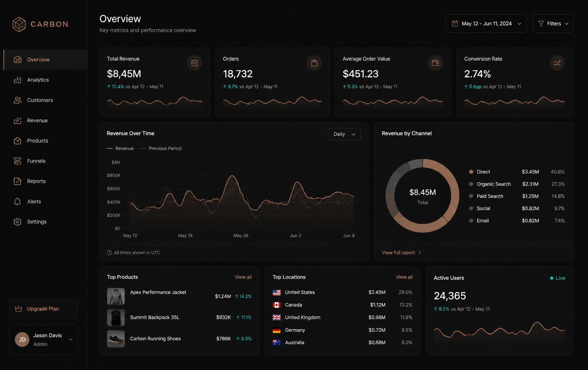Click the Email legend color dot

pyautogui.click(x=471, y=221)
